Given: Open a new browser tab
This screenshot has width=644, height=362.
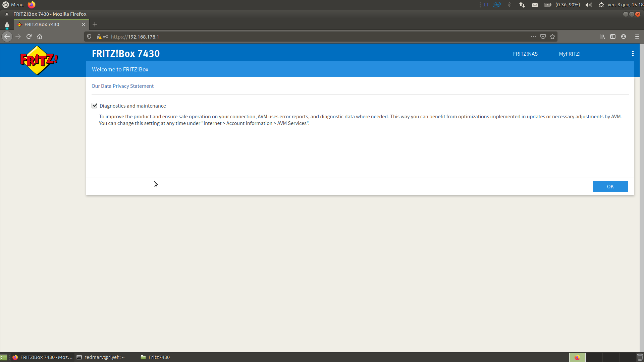Looking at the screenshot, I should click(x=95, y=24).
